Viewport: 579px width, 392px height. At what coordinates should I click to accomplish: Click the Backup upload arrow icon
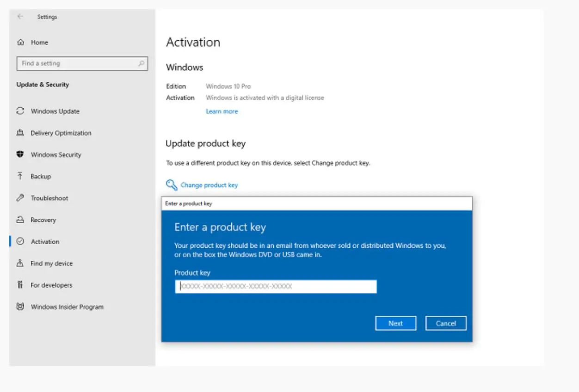point(20,176)
